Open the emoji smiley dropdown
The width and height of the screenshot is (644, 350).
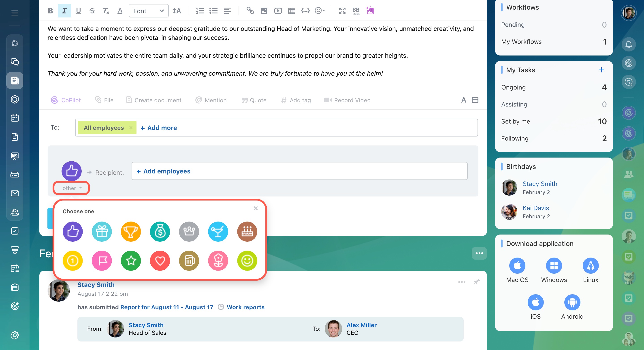pos(320,11)
